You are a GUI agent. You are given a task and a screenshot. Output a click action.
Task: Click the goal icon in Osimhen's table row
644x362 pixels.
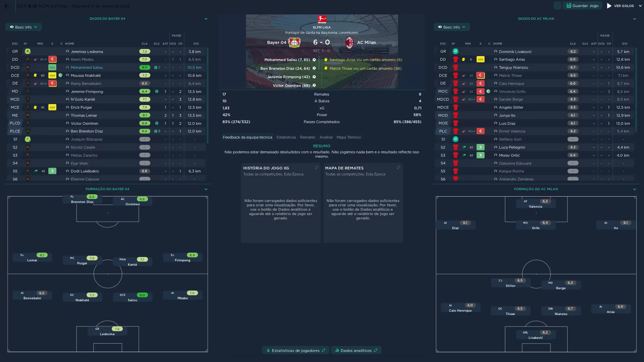tap(157, 123)
